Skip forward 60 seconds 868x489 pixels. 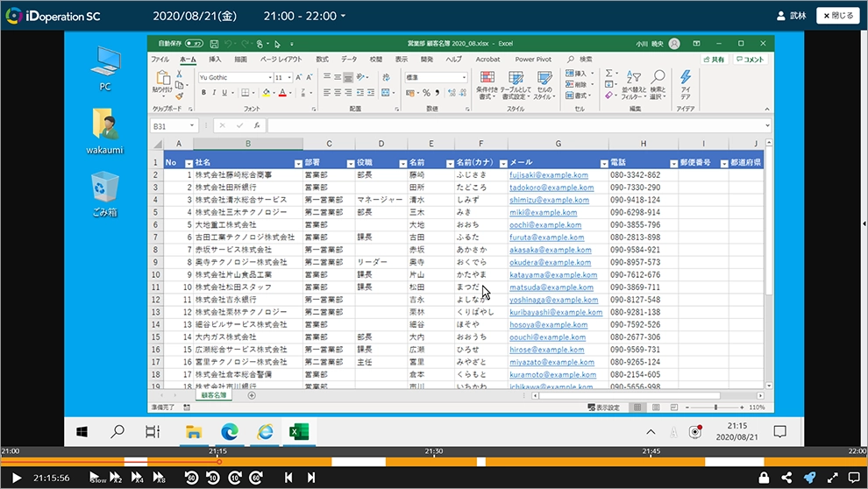click(256, 478)
